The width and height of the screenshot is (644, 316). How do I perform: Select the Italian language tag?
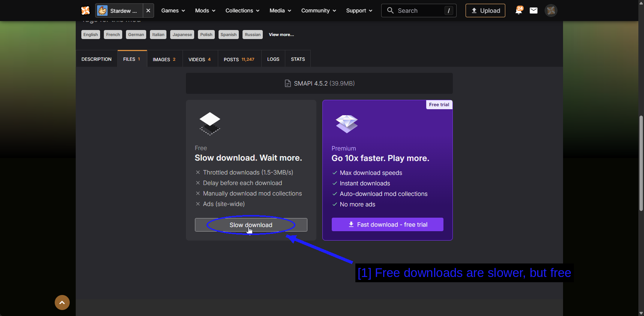[158, 35]
